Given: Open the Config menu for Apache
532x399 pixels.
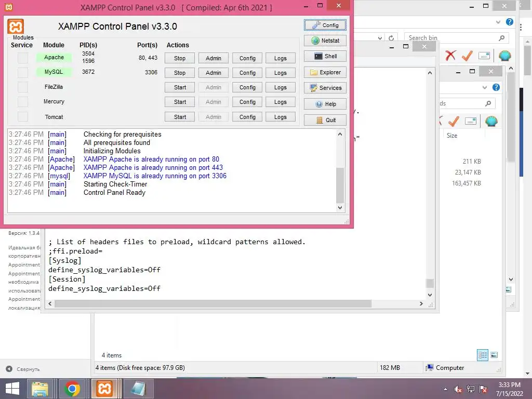Looking at the screenshot, I should [x=247, y=58].
